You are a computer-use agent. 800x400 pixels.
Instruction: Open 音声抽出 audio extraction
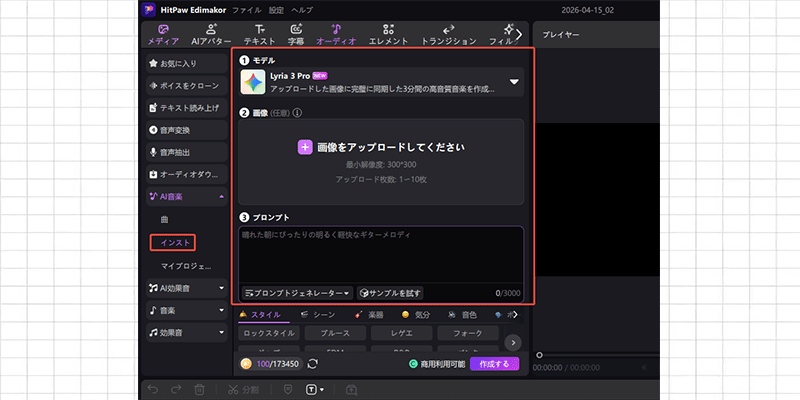tap(187, 153)
